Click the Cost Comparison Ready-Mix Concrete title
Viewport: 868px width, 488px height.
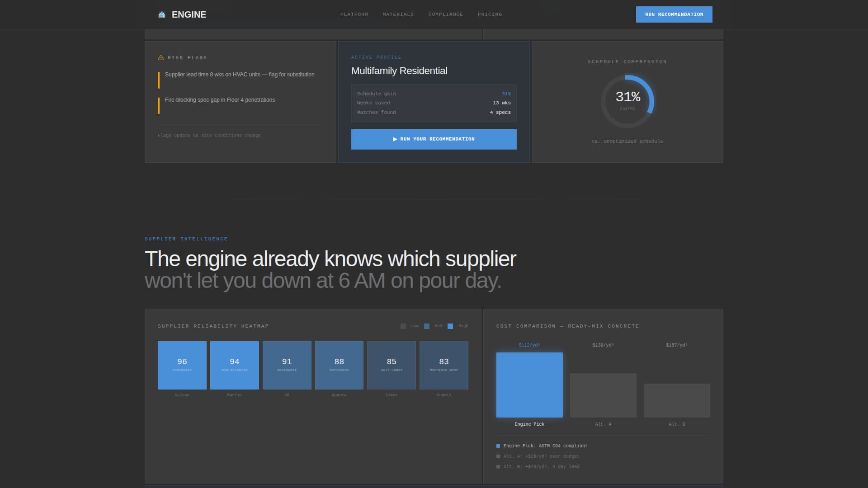pyautogui.click(x=568, y=326)
